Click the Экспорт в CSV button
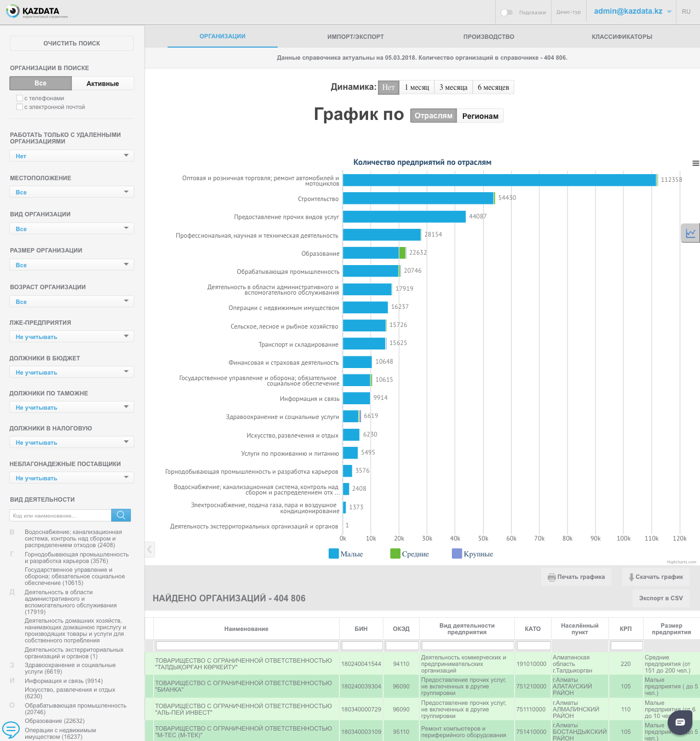 click(x=661, y=598)
